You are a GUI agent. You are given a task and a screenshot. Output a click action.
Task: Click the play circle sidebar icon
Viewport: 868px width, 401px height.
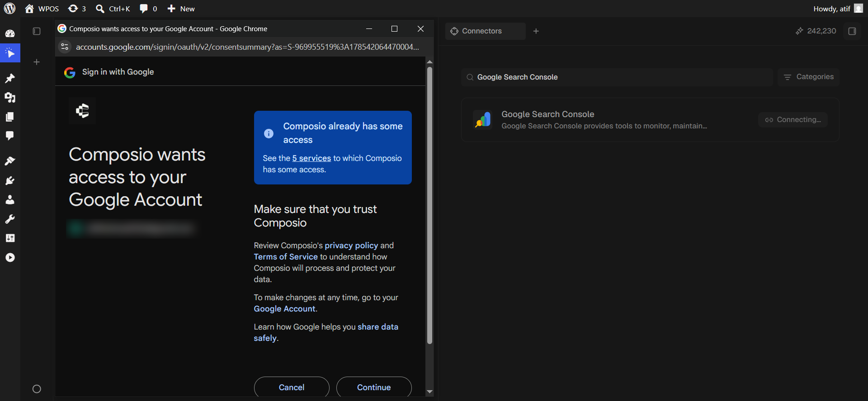10,258
